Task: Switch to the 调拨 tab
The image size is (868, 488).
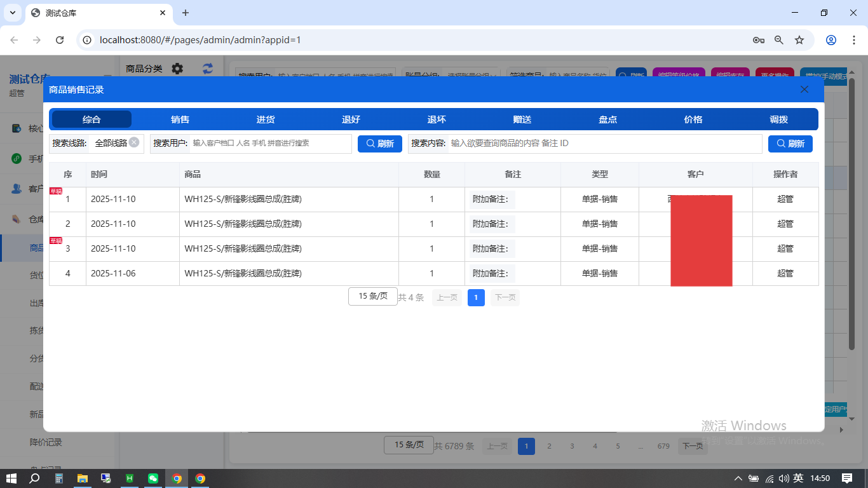Action: (x=779, y=119)
